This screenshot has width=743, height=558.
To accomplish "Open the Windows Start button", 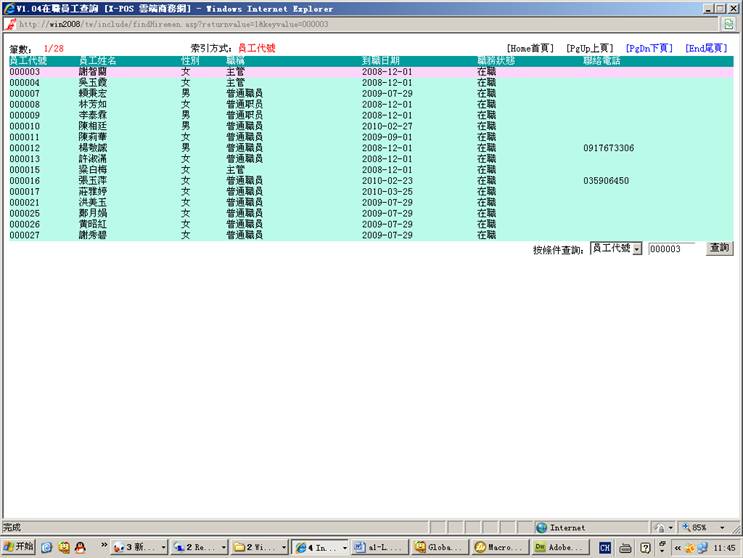I will coord(18,547).
